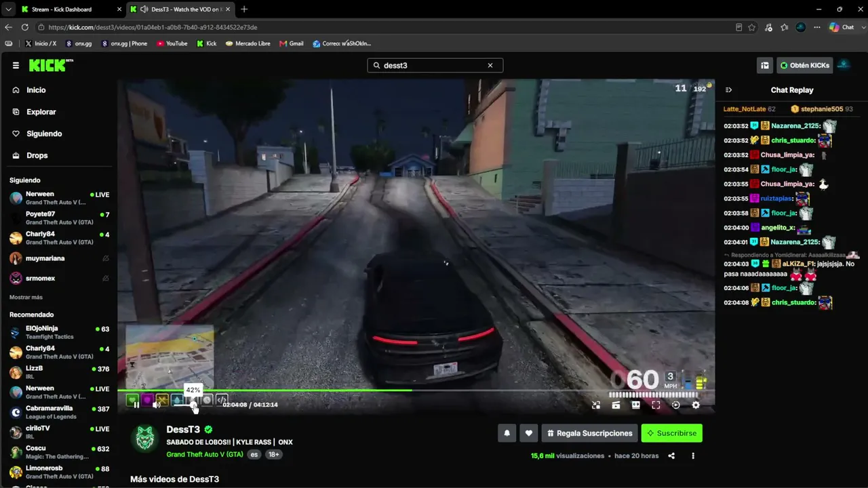Viewport: 868px width, 488px height.
Task: Open the Kick hamburger sidebar menu
Action: tap(16, 65)
